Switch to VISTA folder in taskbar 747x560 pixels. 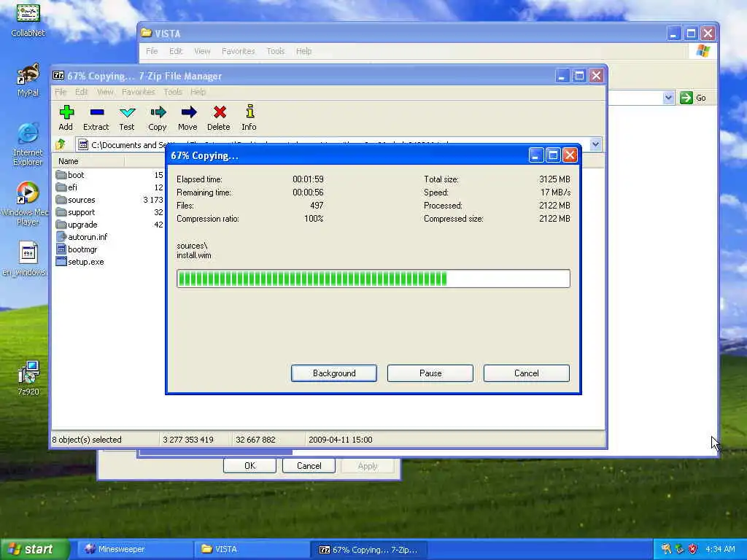tap(251, 550)
